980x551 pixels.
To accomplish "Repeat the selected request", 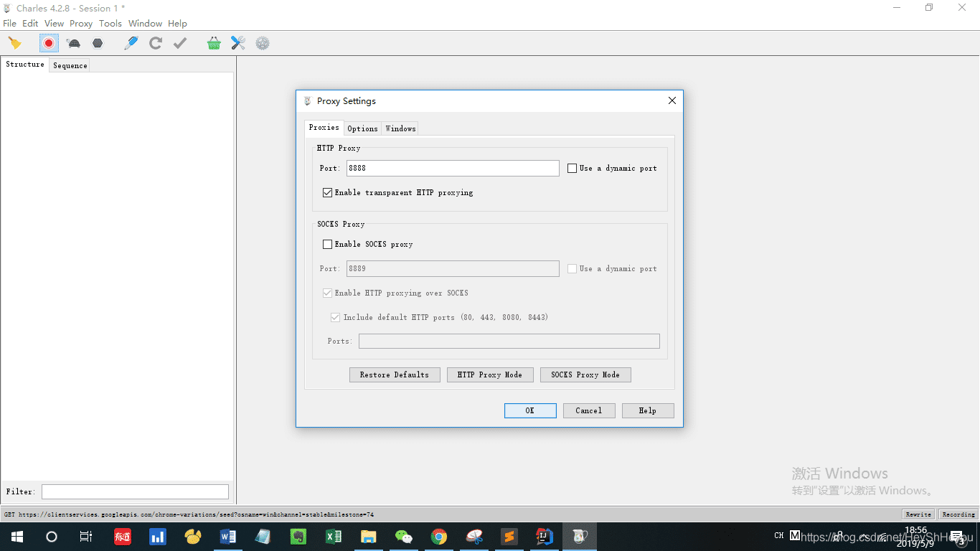I will 155,43.
